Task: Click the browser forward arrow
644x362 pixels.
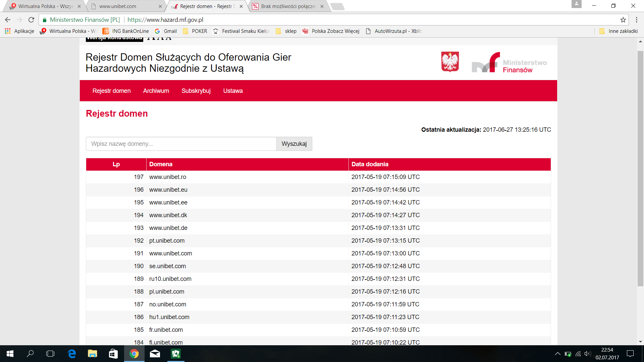Action: pyautogui.click(x=19, y=20)
